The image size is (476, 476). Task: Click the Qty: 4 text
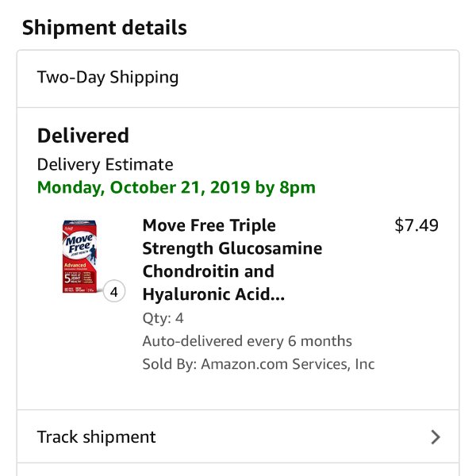click(163, 318)
